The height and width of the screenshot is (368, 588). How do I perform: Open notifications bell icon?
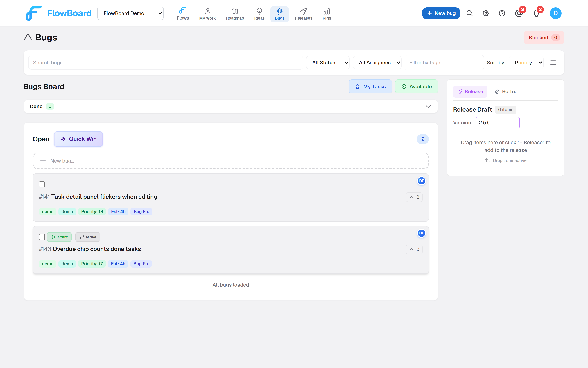(x=537, y=13)
